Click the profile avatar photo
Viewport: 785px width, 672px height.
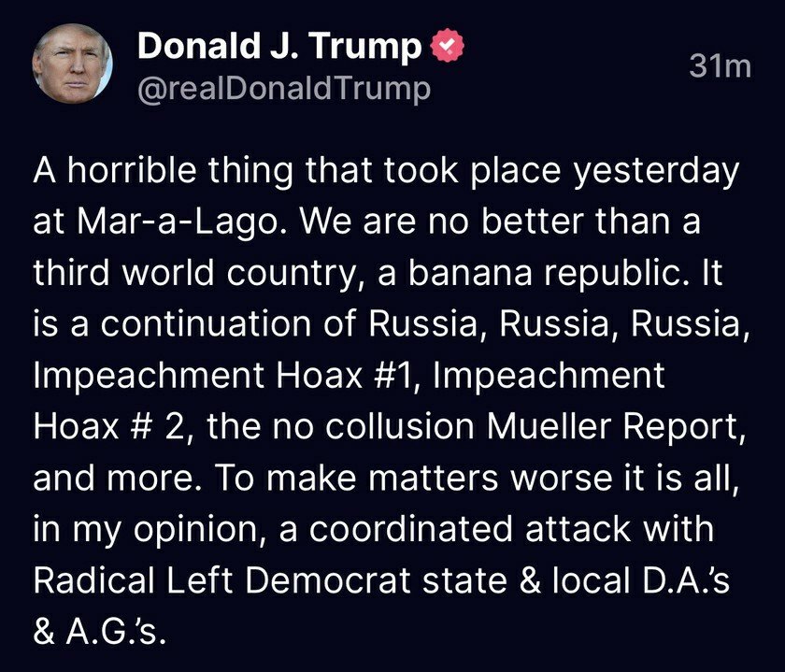click(x=72, y=64)
